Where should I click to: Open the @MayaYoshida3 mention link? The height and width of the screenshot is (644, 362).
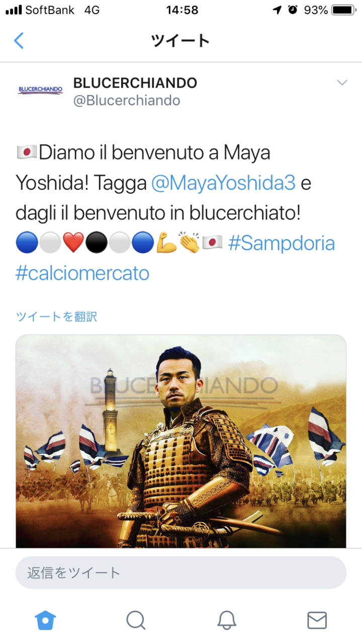click(x=223, y=183)
